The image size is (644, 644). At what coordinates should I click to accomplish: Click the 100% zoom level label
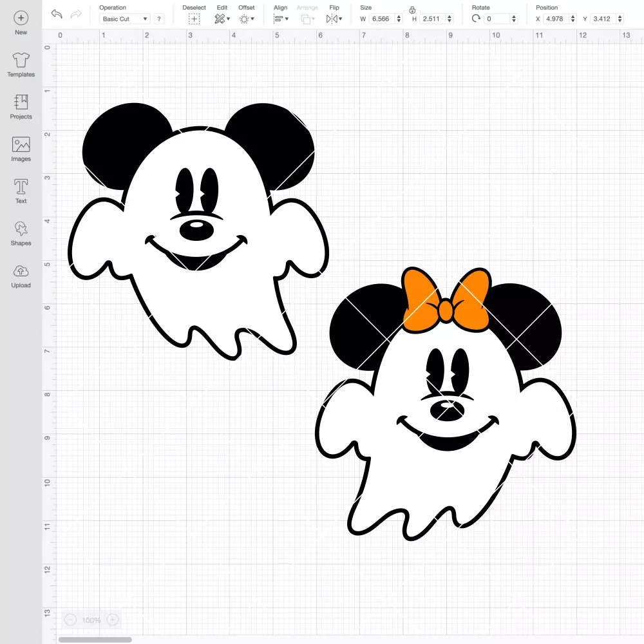[x=91, y=620]
